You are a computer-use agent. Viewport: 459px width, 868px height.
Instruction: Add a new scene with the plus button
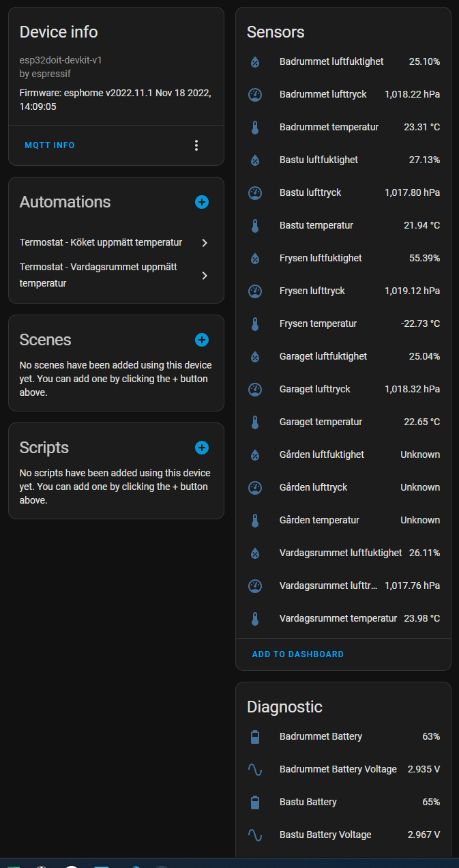(x=202, y=339)
